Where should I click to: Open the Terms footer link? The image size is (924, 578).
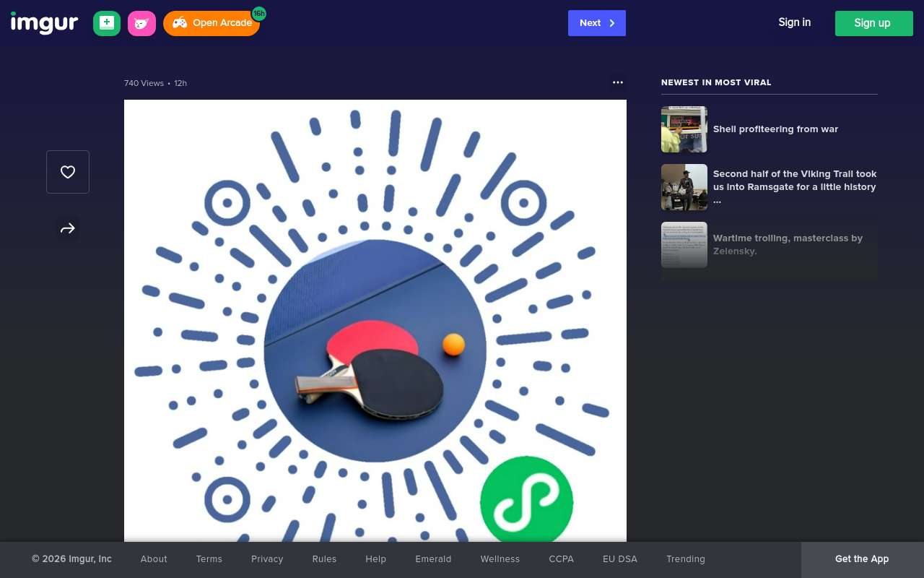(209, 559)
